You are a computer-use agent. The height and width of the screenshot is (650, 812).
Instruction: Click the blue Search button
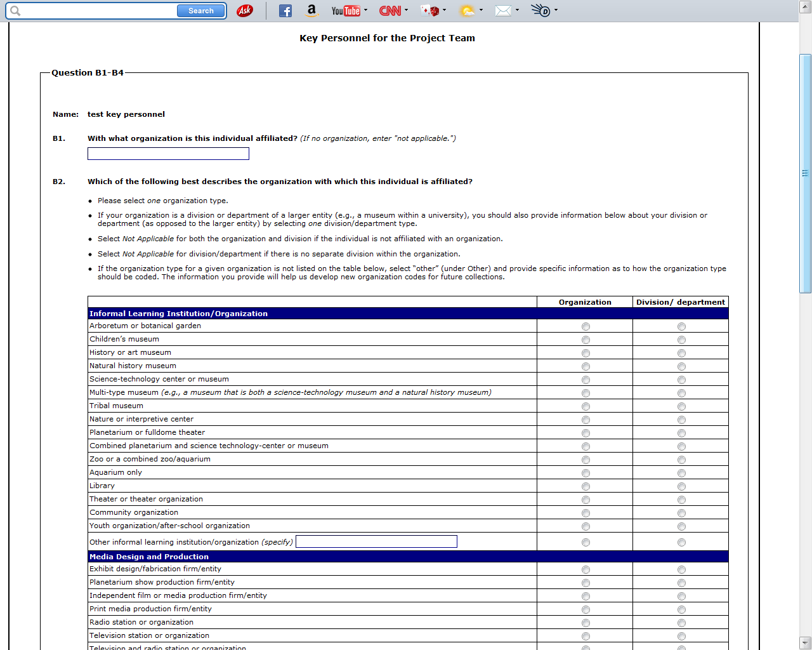(x=201, y=11)
